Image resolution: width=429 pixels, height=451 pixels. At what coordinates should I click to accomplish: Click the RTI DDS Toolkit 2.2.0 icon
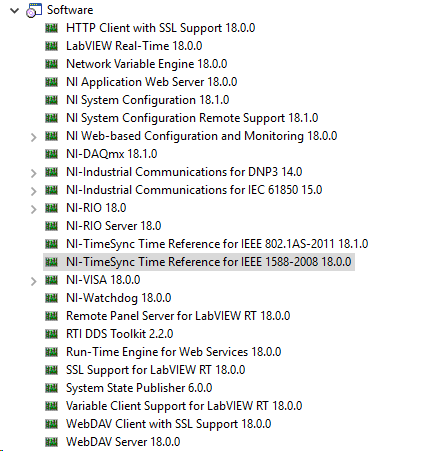(x=51, y=334)
